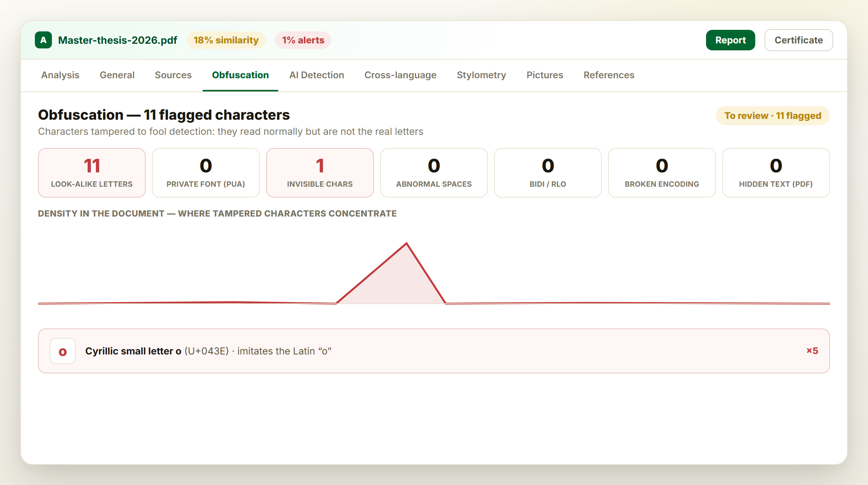Click the Master-thesis-2026.pdf file name

click(117, 40)
